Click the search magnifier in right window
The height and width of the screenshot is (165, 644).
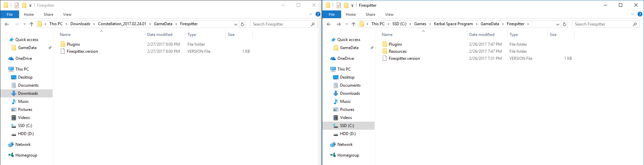click(x=635, y=24)
